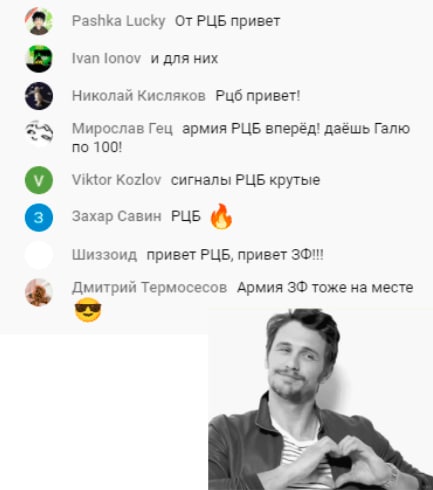Open Дмитрий Термосесов's avatar

point(39,292)
